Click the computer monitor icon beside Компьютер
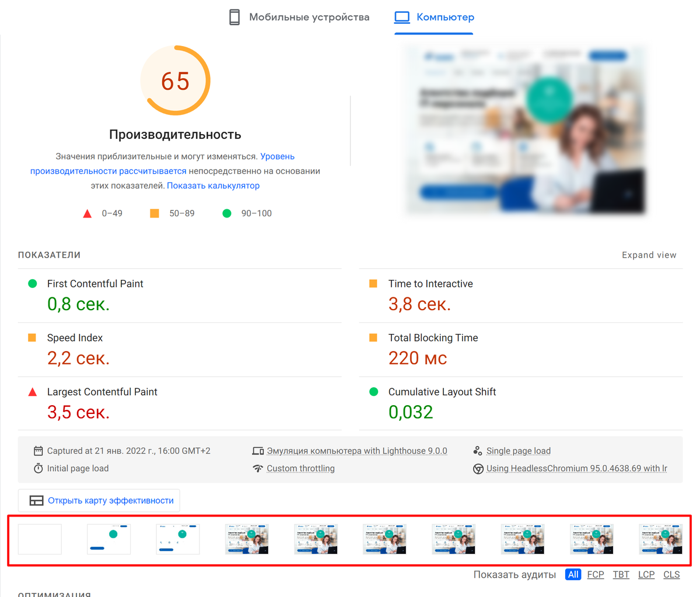Screen dimensions: 700x597 401,17
